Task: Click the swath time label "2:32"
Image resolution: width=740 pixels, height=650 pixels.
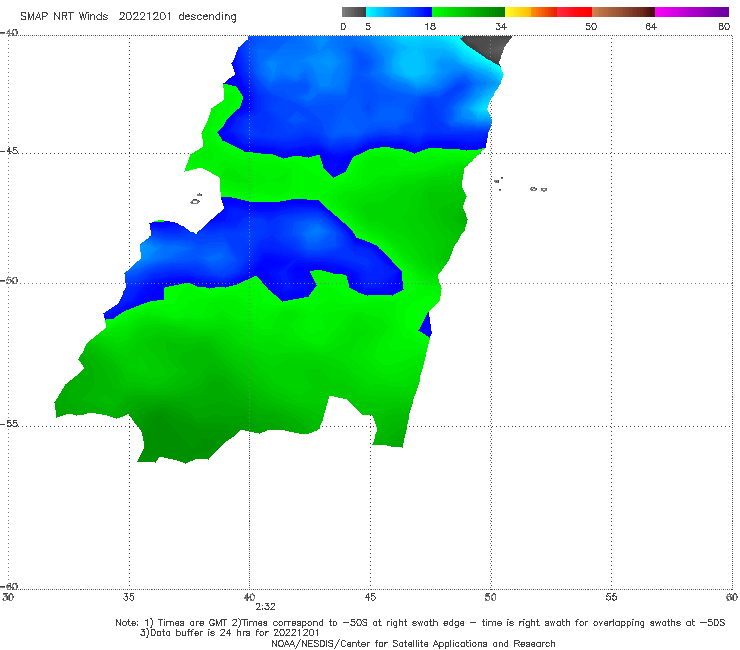Action: coord(265,607)
